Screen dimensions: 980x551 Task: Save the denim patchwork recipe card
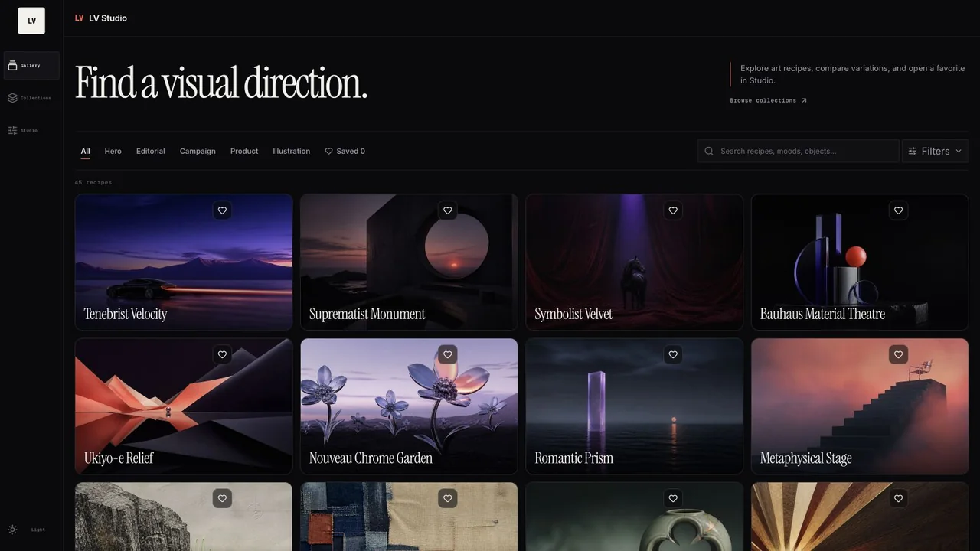(x=448, y=498)
